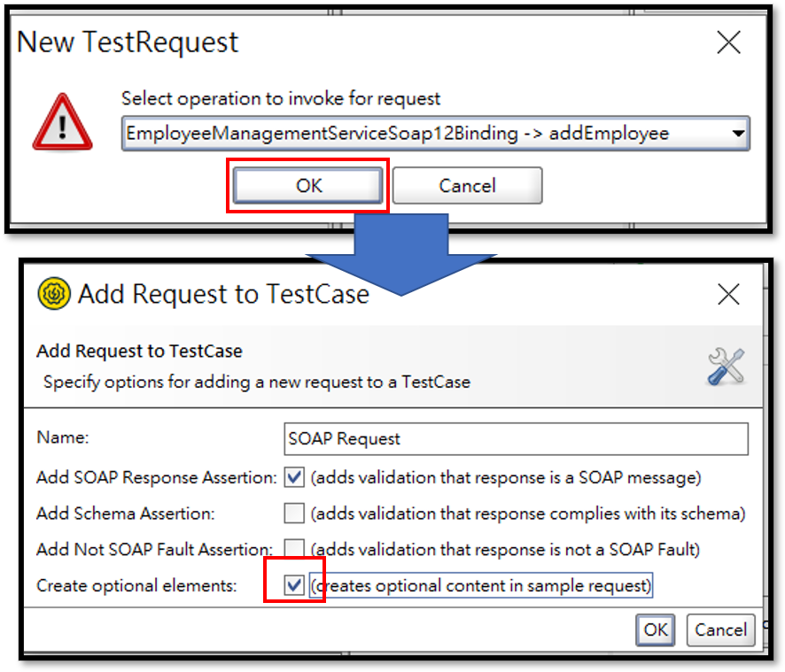The image size is (785, 672).
Task: Click the wrench and screwdriver tools icon
Action: coord(726,367)
